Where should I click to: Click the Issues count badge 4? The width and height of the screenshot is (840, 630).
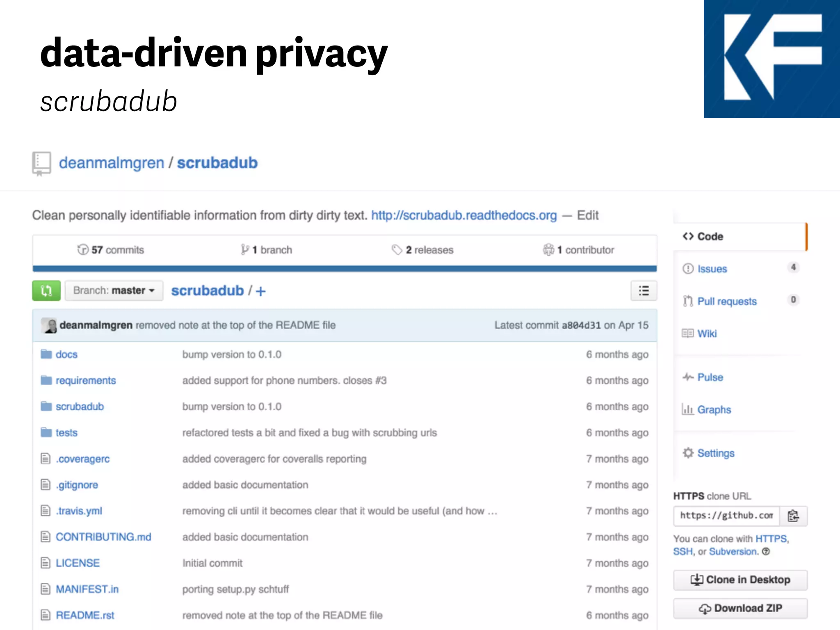click(793, 267)
